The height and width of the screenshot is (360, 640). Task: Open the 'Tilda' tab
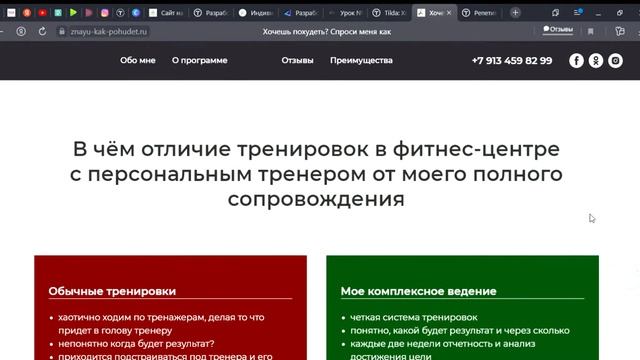(389, 13)
